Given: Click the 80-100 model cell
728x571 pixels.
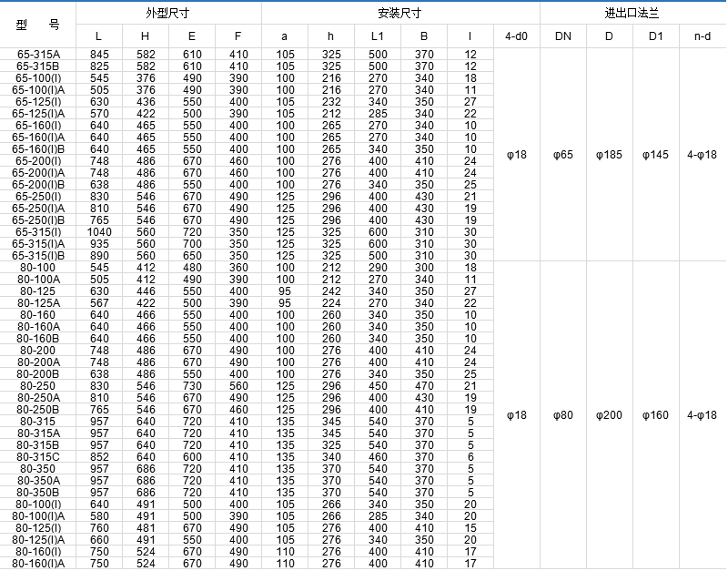Looking at the screenshot, I should (x=38, y=268).
